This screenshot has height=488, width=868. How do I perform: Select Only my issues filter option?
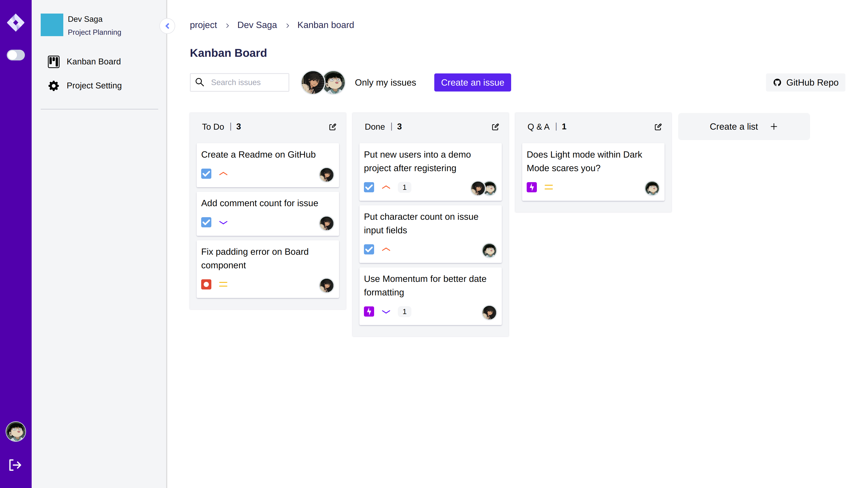385,82
